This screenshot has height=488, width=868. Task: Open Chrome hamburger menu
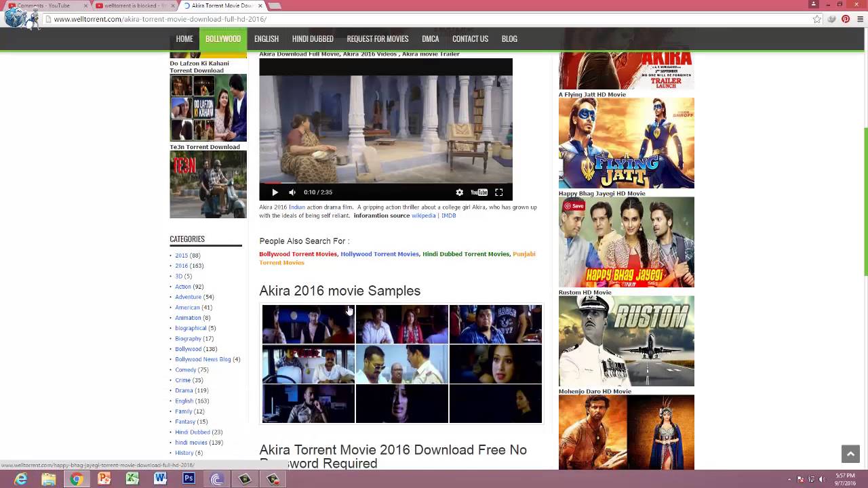point(859,19)
